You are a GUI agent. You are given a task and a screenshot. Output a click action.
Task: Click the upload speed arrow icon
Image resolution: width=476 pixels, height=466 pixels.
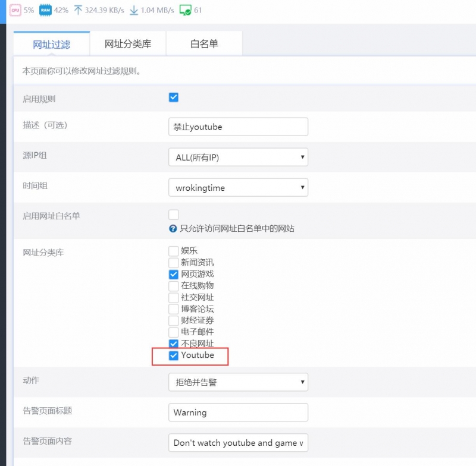(x=78, y=10)
